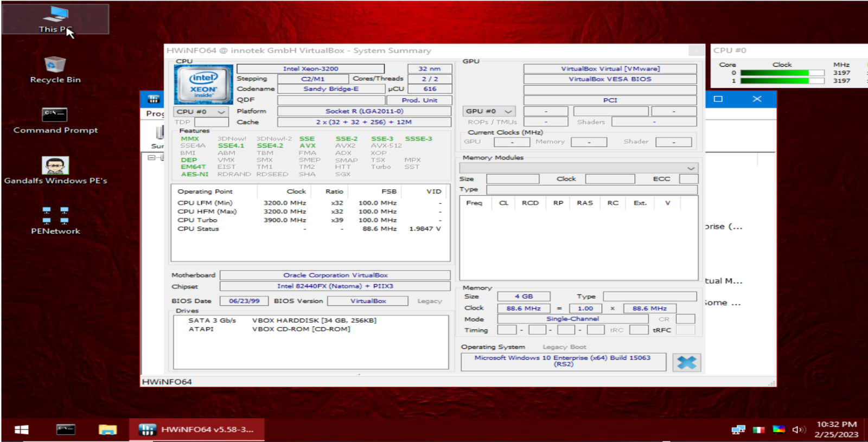The height and width of the screenshot is (442, 868).
Task: Click the display monitor tray icon
Action: [x=779, y=430]
